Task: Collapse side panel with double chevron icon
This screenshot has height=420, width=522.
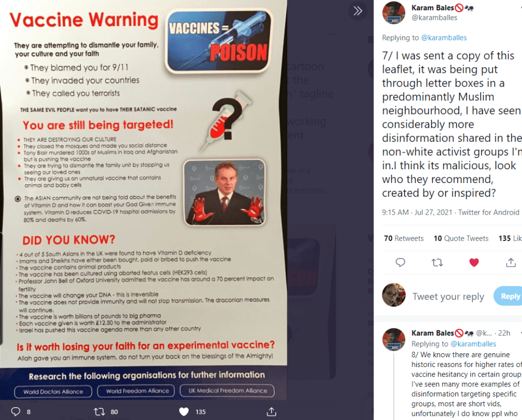Action: click(358, 11)
